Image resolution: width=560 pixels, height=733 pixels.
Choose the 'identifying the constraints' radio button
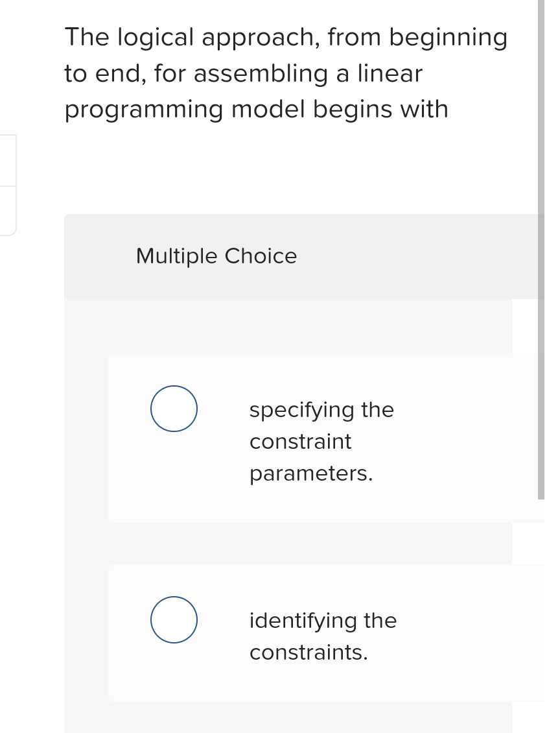coord(174,619)
